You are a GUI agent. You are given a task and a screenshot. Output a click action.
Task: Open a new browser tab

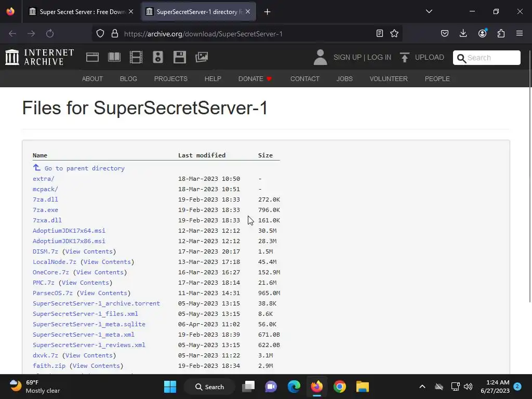[268, 12]
